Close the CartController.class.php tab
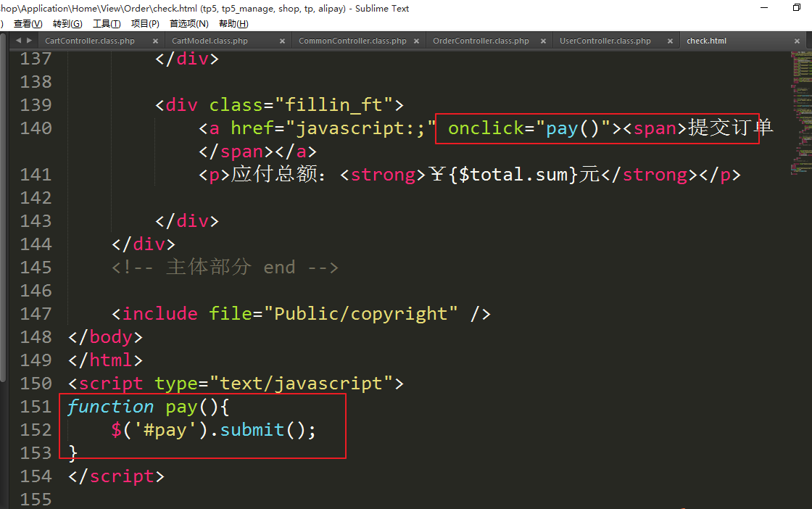The width and height of the screenshot is (812, 509). click(x=156, y=41)
